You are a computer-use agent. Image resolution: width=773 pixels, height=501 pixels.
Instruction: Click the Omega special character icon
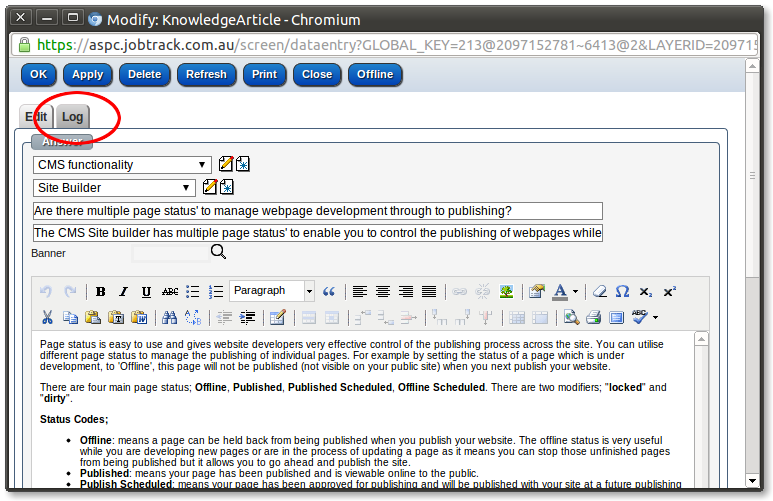pos(622,292)
